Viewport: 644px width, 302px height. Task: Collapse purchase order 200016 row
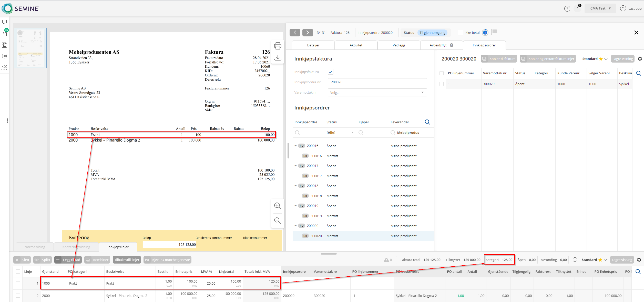[295, 146]
